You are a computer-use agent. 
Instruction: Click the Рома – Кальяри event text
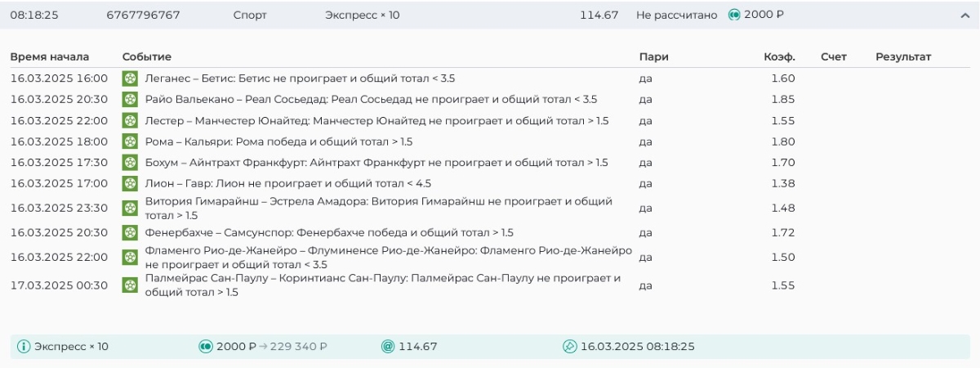[x=280, y=141]
